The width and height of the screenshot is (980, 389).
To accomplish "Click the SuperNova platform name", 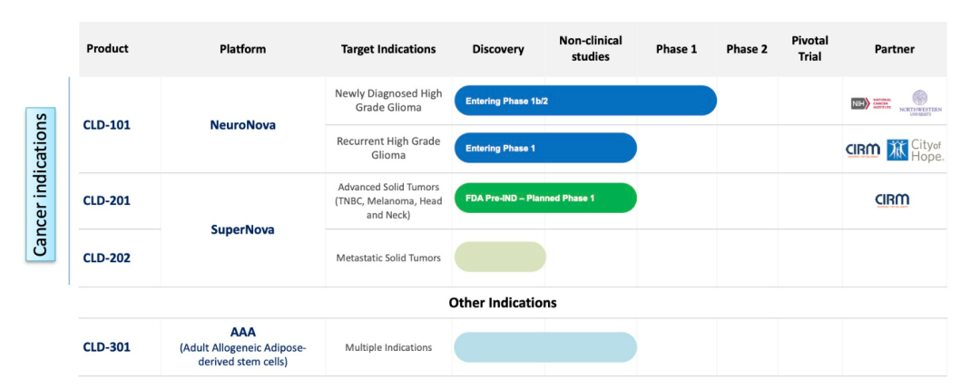I will 242,229.
